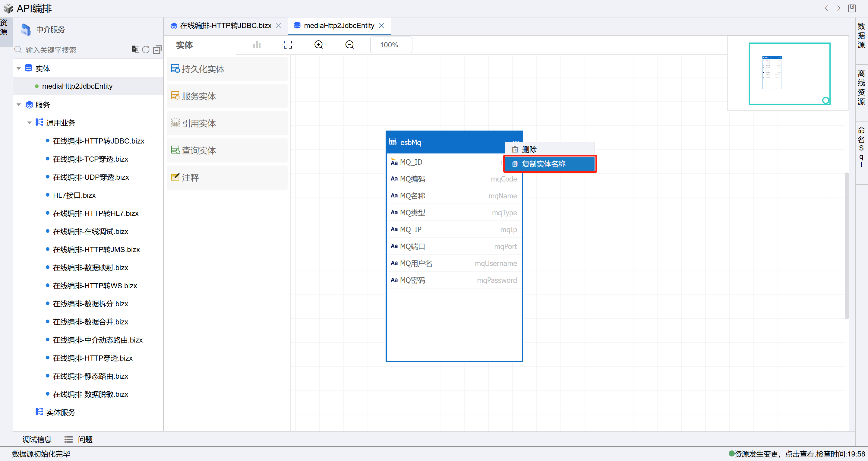This screenshot has width=868, height=461.
Task: Click the save icon at the top right
Action: click(851, 8)
